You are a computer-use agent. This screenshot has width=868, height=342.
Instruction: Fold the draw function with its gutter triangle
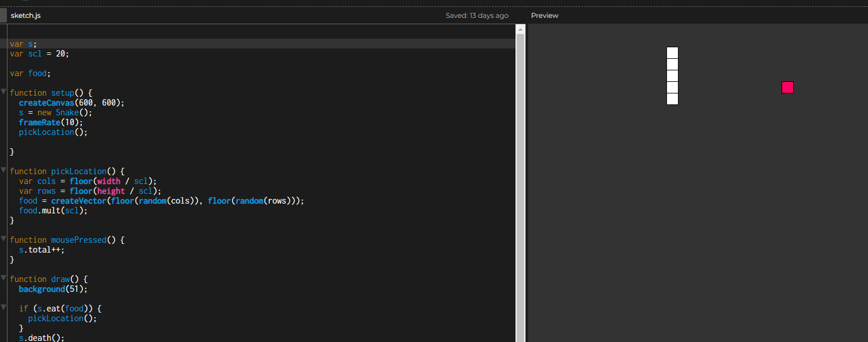point(3,279)
